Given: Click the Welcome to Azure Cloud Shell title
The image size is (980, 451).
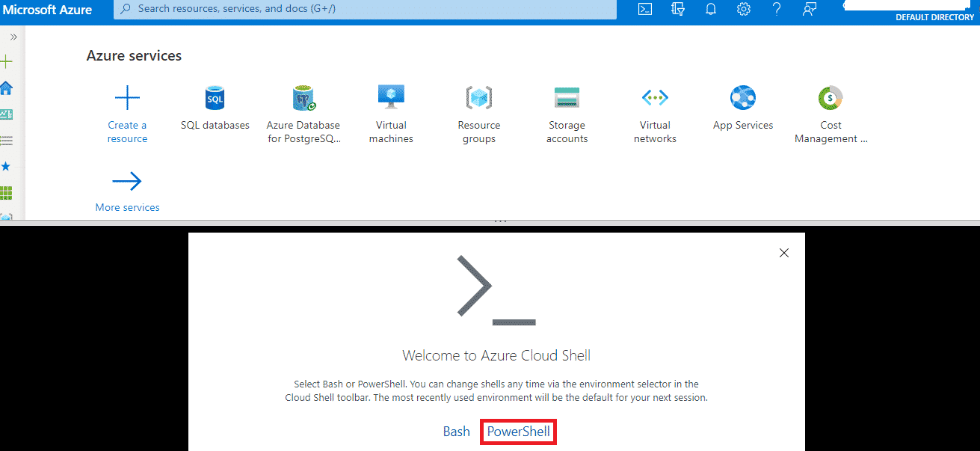Looking at the screenshot, I should (x=496, y=355).
